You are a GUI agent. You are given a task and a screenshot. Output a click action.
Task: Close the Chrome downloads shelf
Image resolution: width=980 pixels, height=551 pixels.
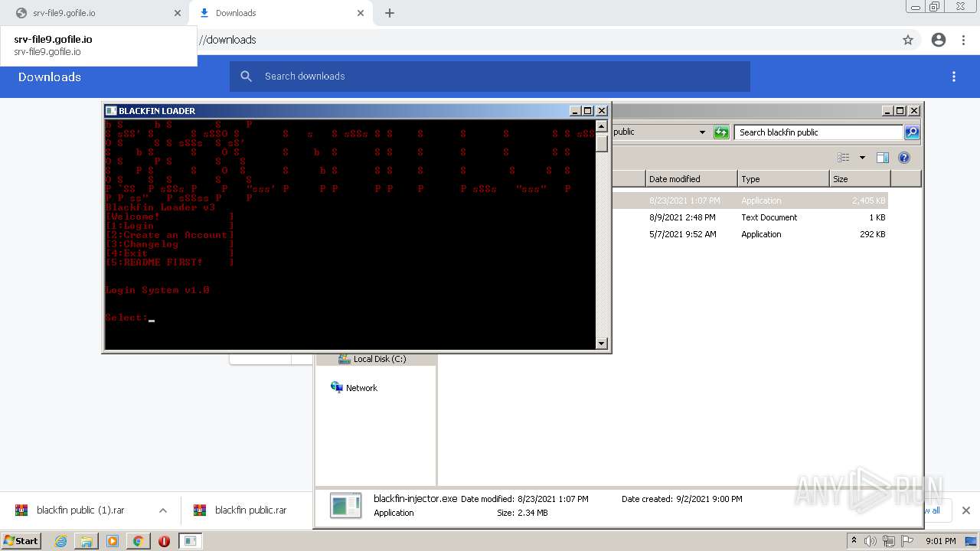coord(966,510)
